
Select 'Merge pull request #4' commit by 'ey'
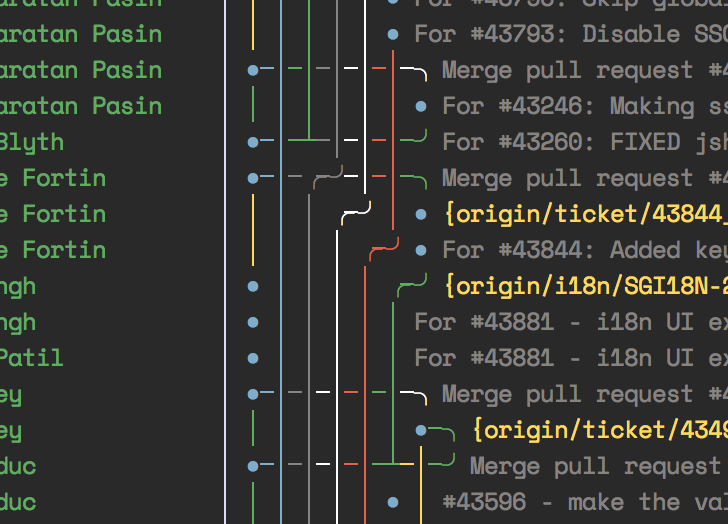(x=585, y=395)
